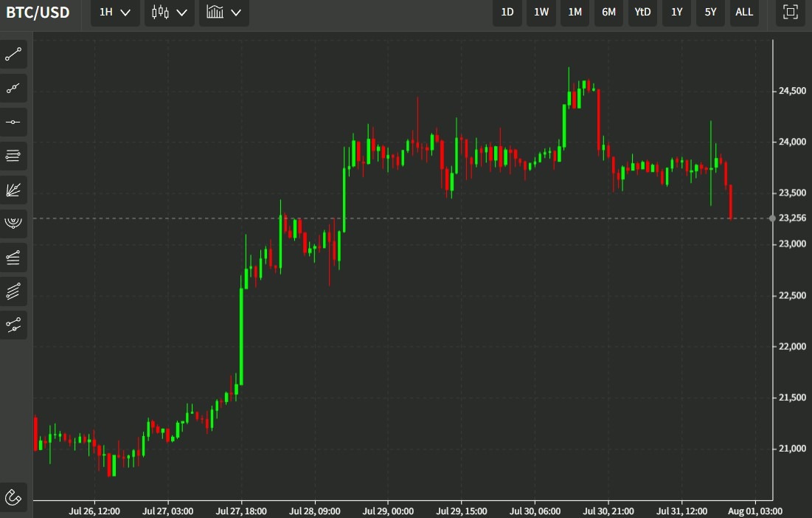Select the multi-point polyline tool

pos(13,88)
